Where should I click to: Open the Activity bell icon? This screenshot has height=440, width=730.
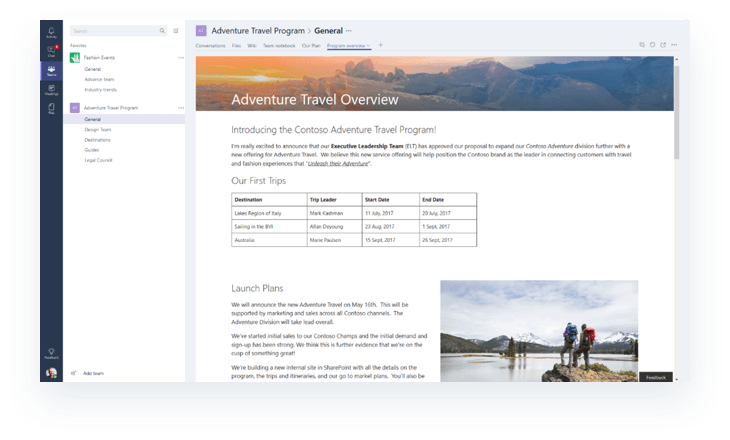(51, 32)
